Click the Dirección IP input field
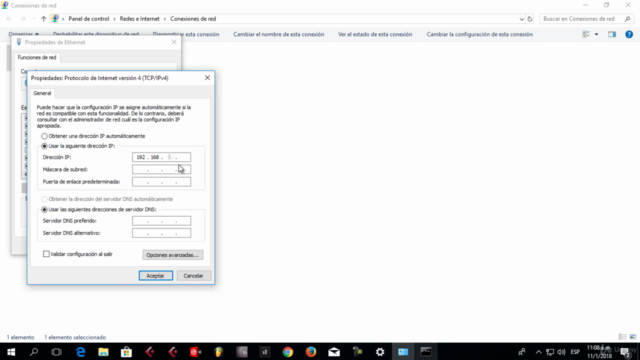The image size is (640, 360). [161, 157]
